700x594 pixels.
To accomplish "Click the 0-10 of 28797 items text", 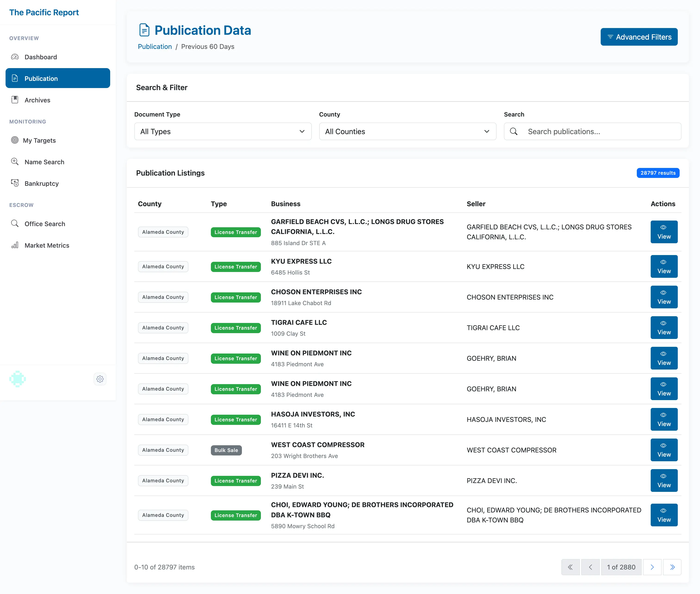I will [x=165, y=567].
